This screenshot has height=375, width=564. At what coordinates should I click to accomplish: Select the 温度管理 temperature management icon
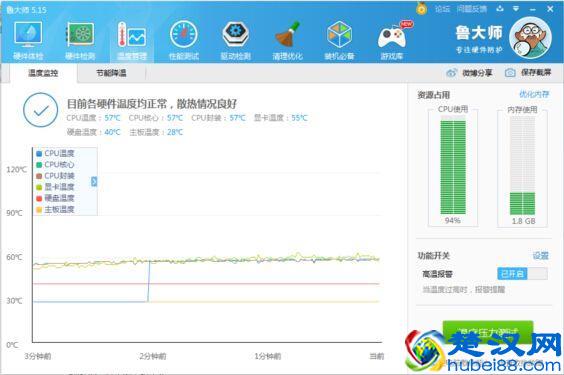(132, 35)
